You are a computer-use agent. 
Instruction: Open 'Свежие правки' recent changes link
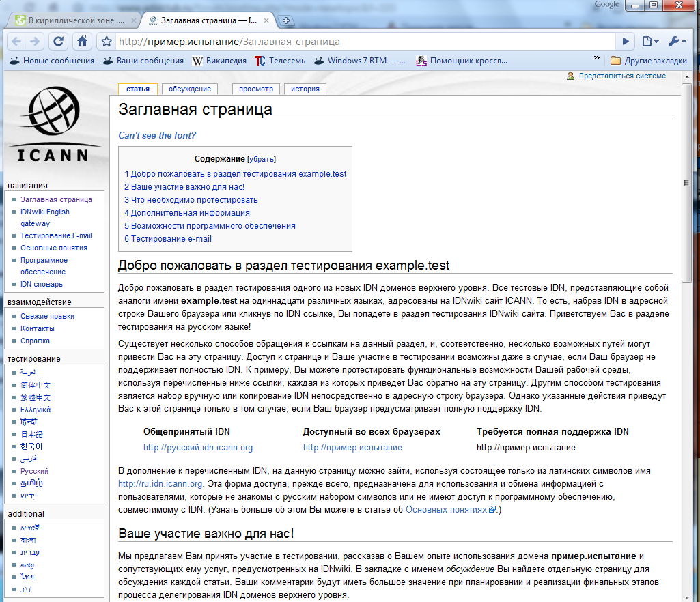click(x=47, y=316)
